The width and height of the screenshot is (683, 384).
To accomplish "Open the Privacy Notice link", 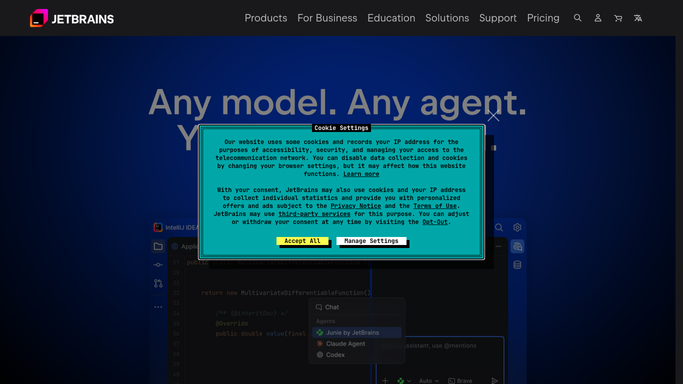I will pos(355,206).
